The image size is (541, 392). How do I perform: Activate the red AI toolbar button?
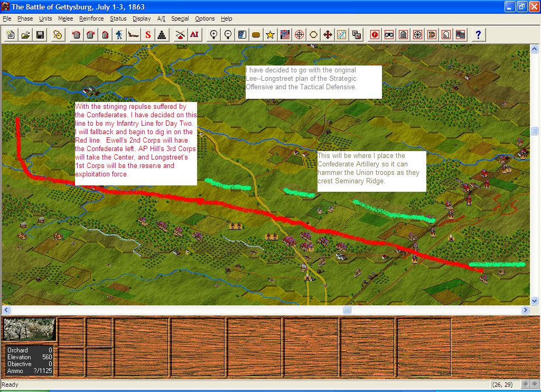[194, 34]
